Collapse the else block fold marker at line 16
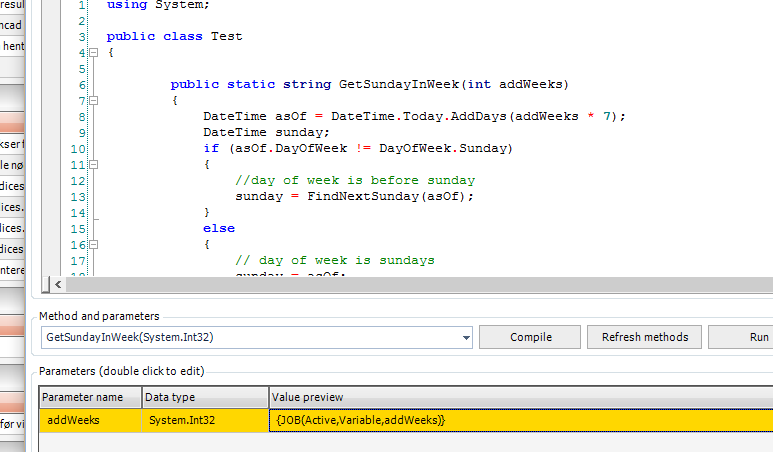This screenshot has height=452, width=773. point(93,244)
